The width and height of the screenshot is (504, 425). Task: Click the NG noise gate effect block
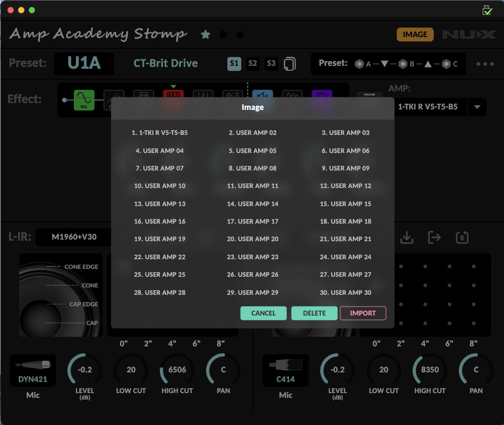coord(84,100)
